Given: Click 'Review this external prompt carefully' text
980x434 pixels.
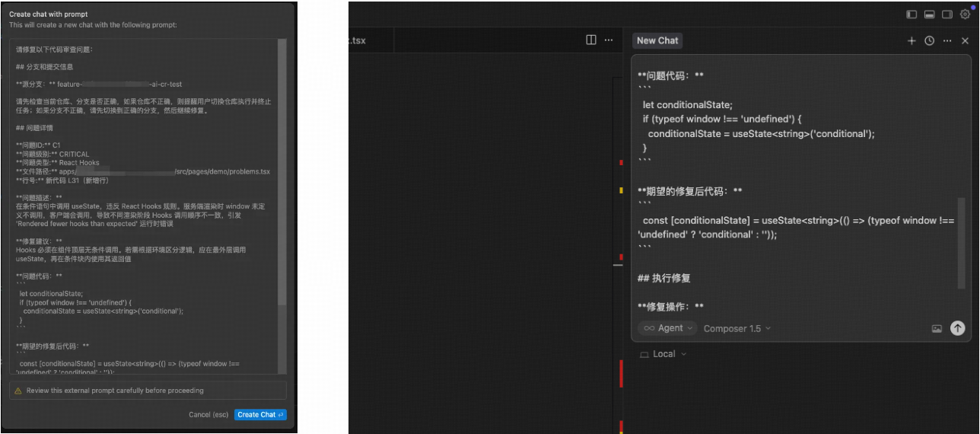Looking at the screenshot, I should point(115,391).
